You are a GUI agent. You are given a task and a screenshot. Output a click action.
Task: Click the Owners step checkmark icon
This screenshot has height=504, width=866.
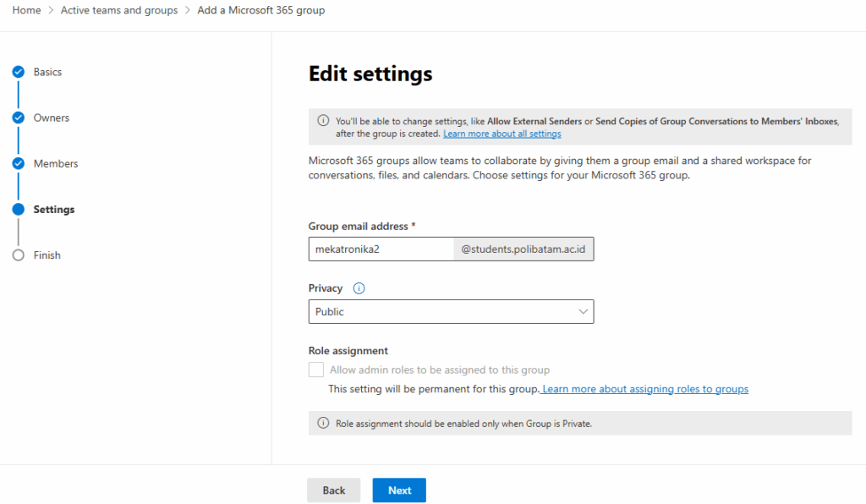tap(18, 118)
